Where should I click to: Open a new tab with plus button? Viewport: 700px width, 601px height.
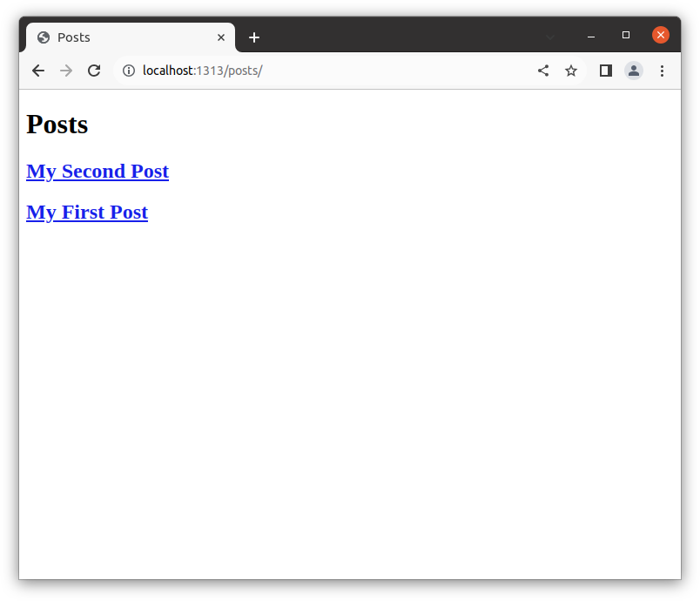[254, 37]
